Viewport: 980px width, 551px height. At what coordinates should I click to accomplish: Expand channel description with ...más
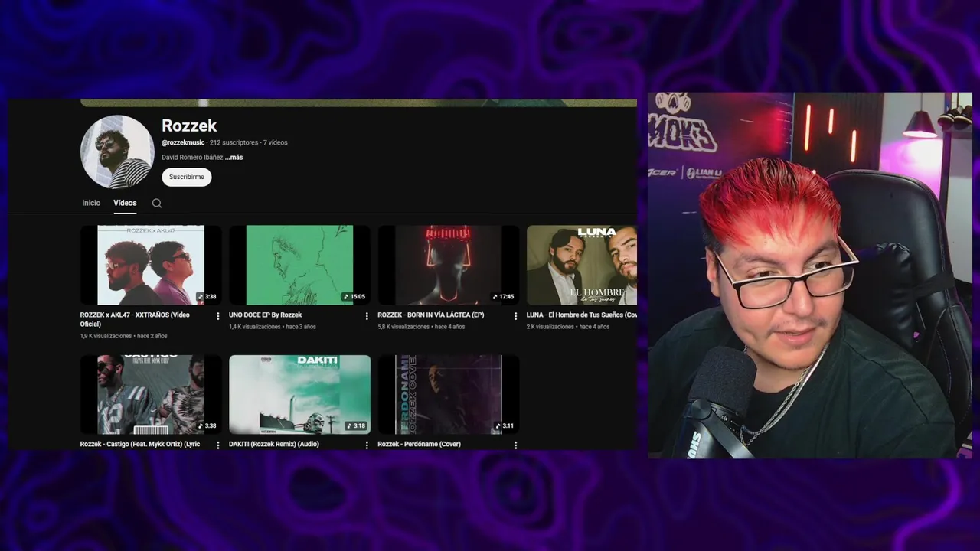(234, 158)
